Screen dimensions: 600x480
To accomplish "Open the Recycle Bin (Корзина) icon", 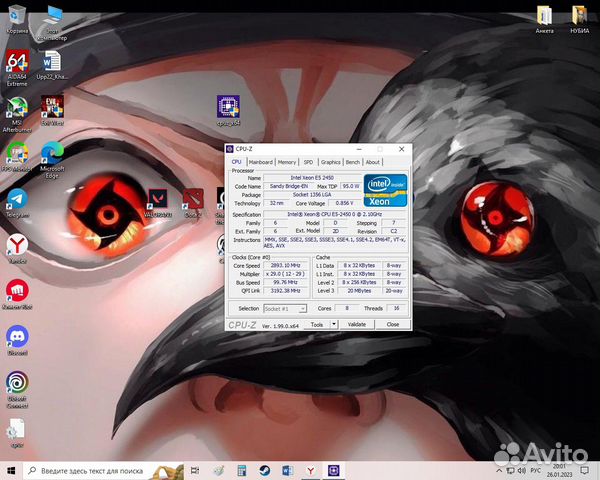I will point(17,16).
